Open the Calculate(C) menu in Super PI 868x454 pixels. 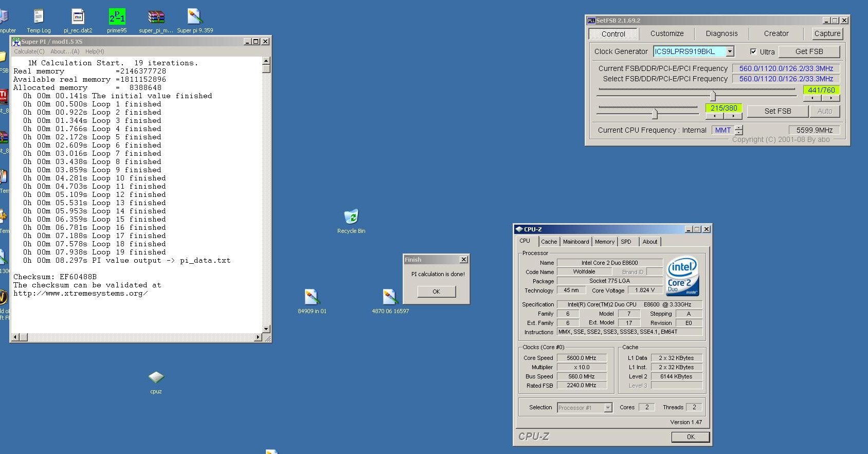[29, 51]
